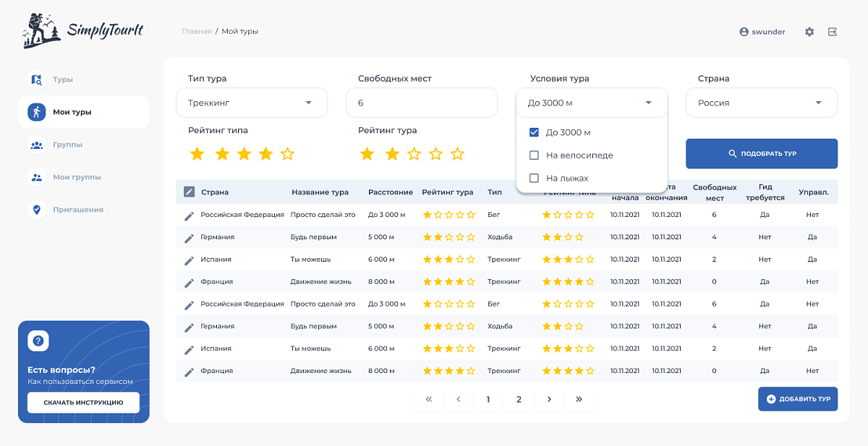Click ДОБАВИТЬ ТУР button

pos(798,399)
